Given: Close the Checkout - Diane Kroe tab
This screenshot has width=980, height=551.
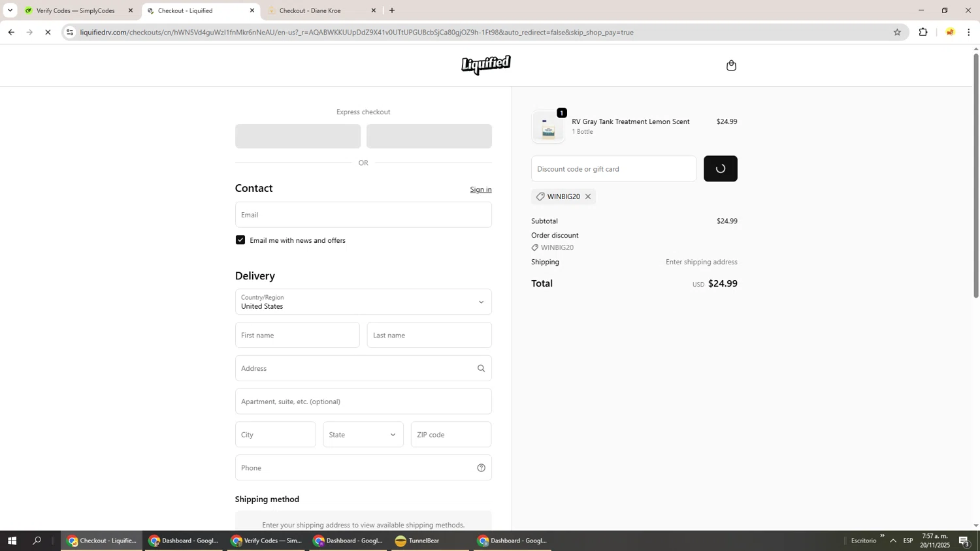Looking at the screenshot, I should point(374,10).
